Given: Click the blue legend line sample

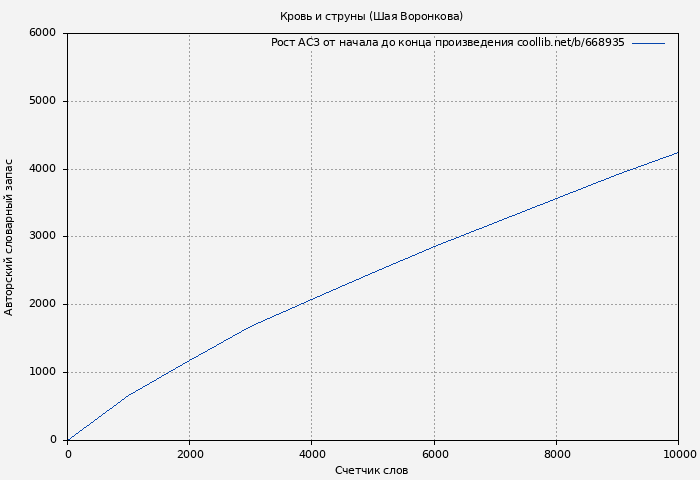Looking at the screenshot, I should coord(648,43).
